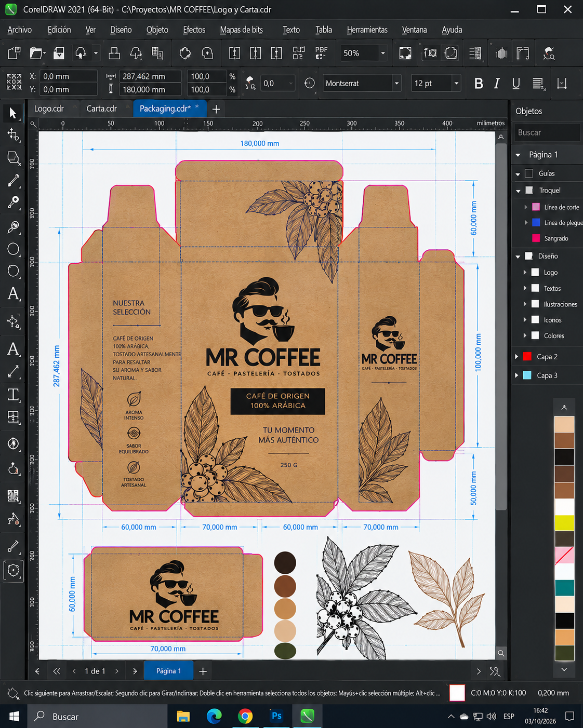Expand the Capa 2 layer
This screenshot has height=728, width=583.
click(x=516, y=357)
